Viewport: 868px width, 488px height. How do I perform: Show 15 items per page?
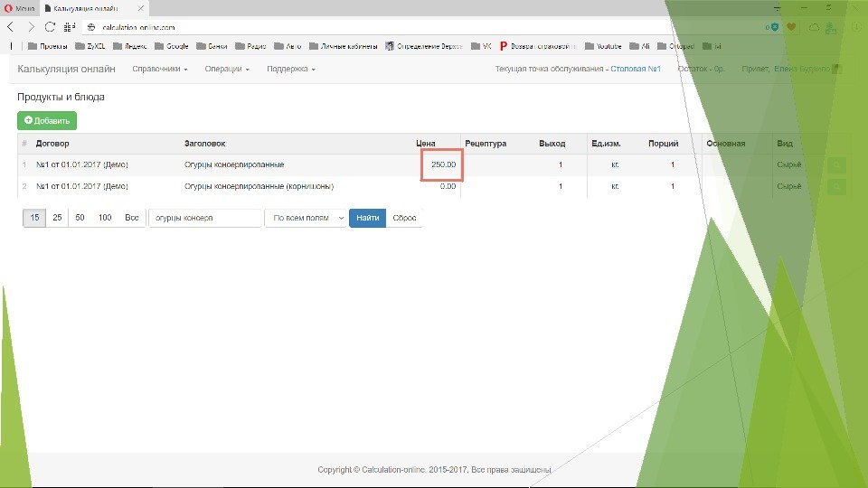(34, 218)
